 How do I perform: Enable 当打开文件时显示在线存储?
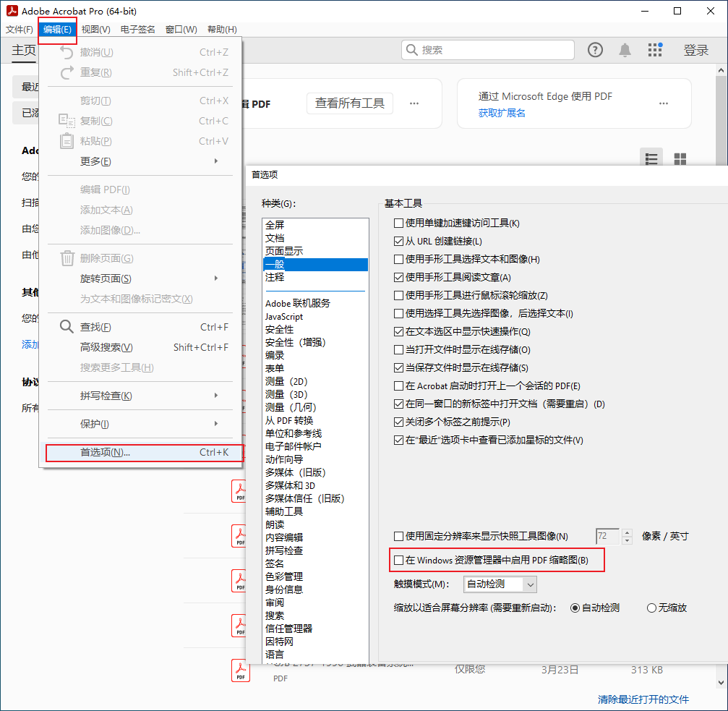tap(398, 350)
